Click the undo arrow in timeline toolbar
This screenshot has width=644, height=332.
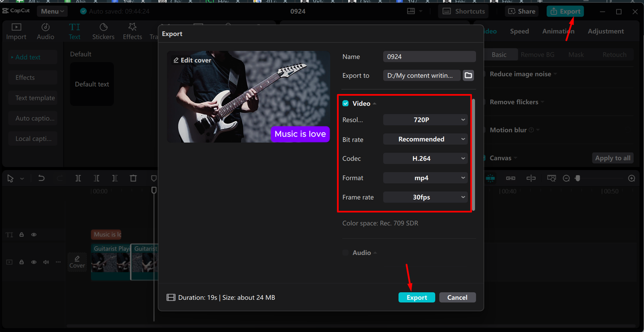[x=41, y=178]
